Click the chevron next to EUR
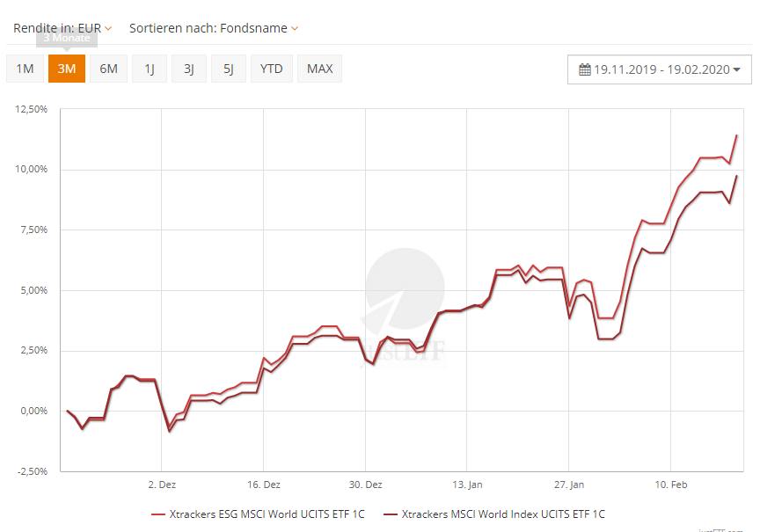 [x=108, y=28]
